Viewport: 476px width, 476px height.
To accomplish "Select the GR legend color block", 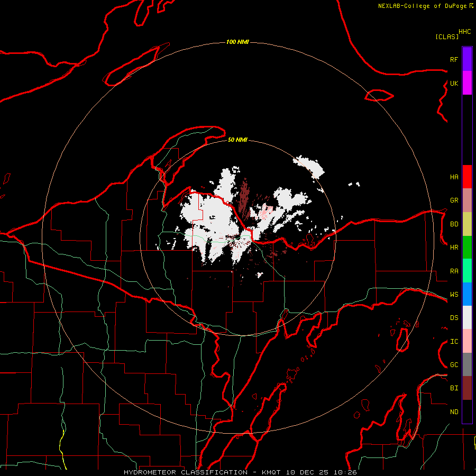I will point(467,200).
